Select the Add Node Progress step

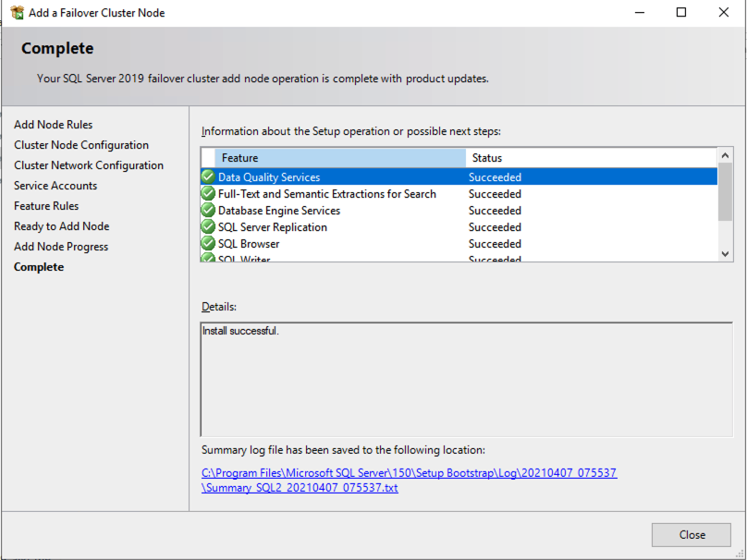point(61,247)
